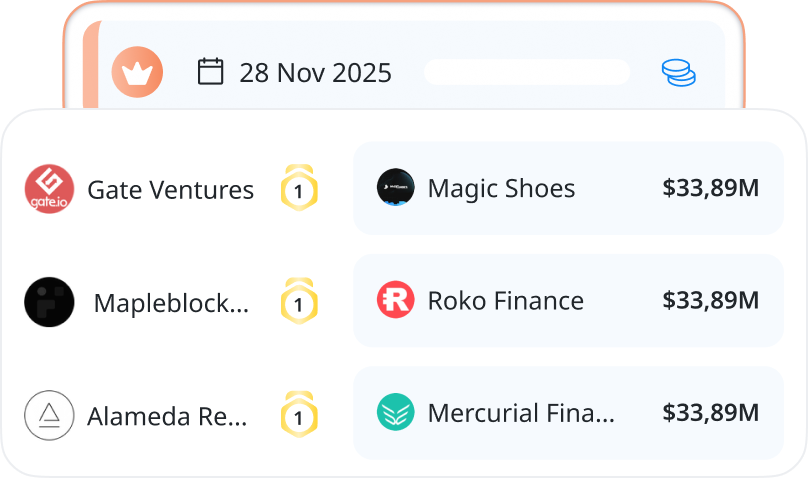Click Alameda Research rank 1 medal badge
This screenshot has height=480, width=808.
coord(298,413)
